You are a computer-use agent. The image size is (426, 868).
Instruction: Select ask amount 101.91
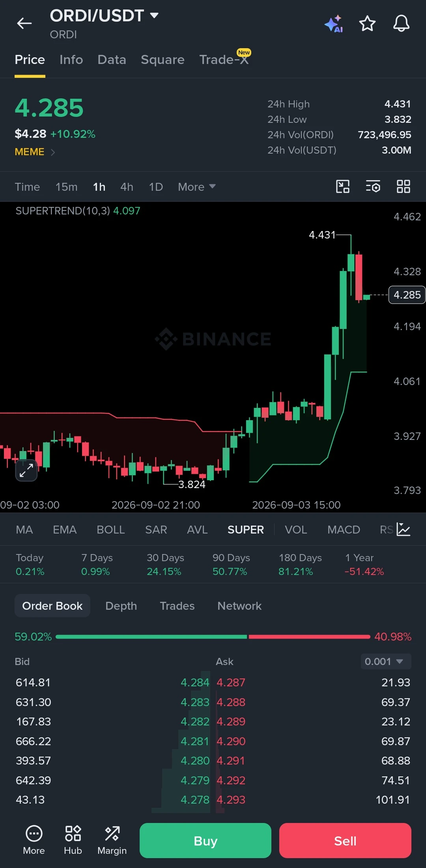393,800
